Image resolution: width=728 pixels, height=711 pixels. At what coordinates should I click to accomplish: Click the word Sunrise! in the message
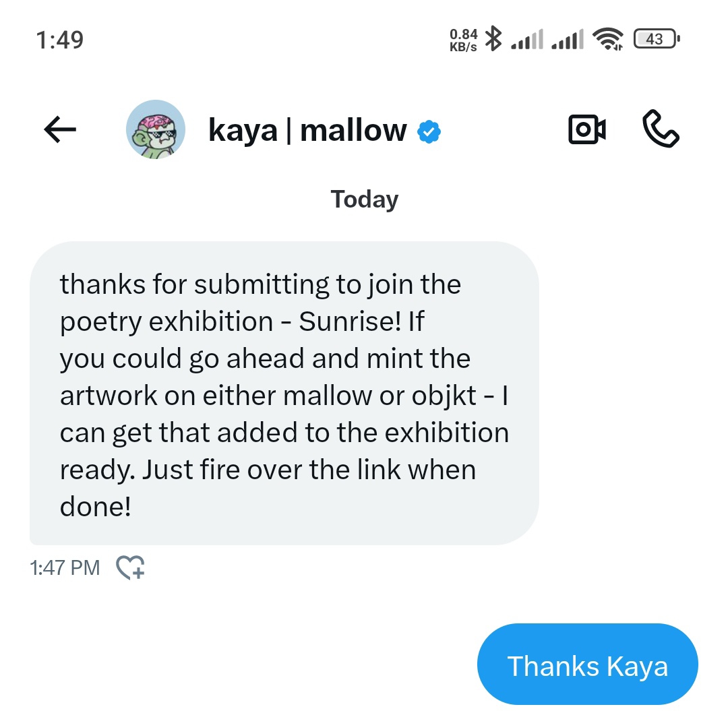pyautogui.click(x=351, y=321)
